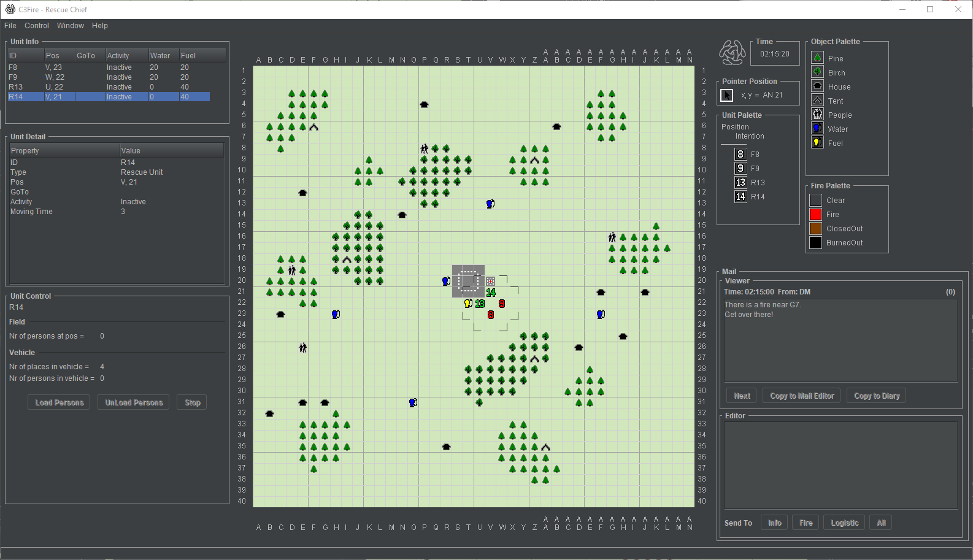Open the File menu

click(x=10, y=26)
